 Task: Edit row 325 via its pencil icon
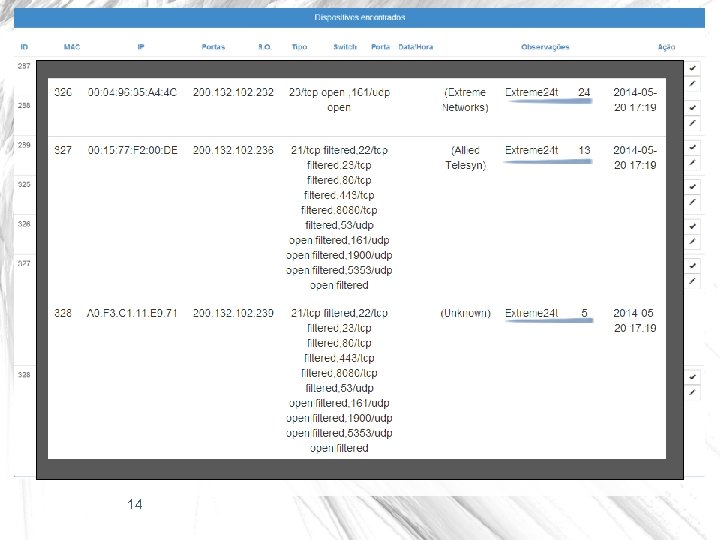point(692,202)
